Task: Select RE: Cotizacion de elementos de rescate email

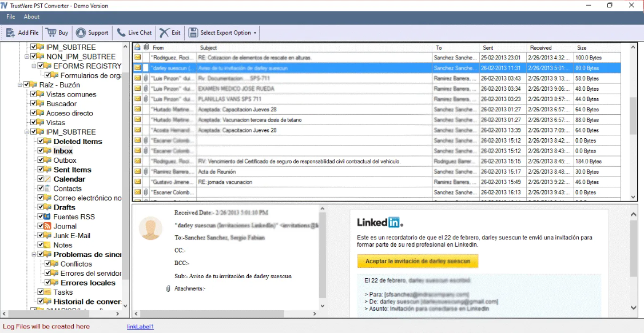Action: (377, 58)
